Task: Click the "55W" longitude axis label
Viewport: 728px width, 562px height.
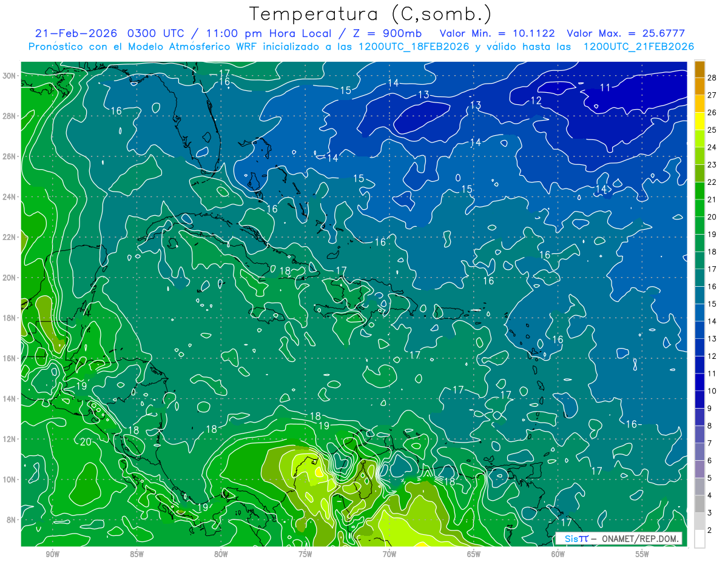Action: click(642, 555)
